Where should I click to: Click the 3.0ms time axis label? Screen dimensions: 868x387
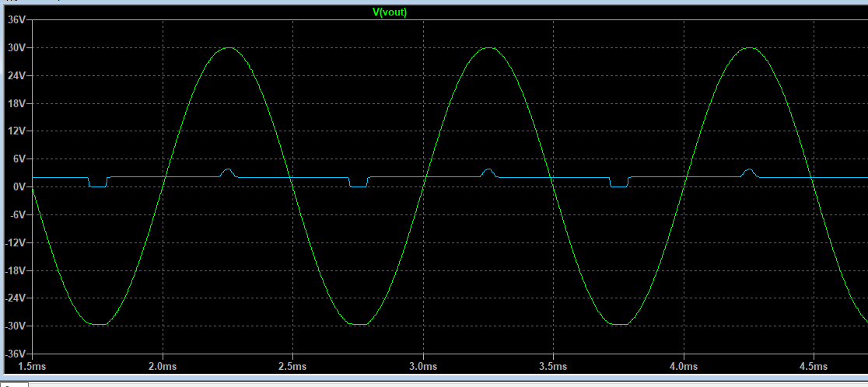423,367
